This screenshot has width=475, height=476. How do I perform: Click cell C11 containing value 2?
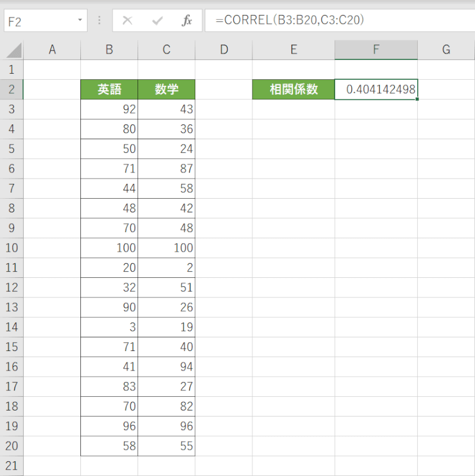(167, 268)
